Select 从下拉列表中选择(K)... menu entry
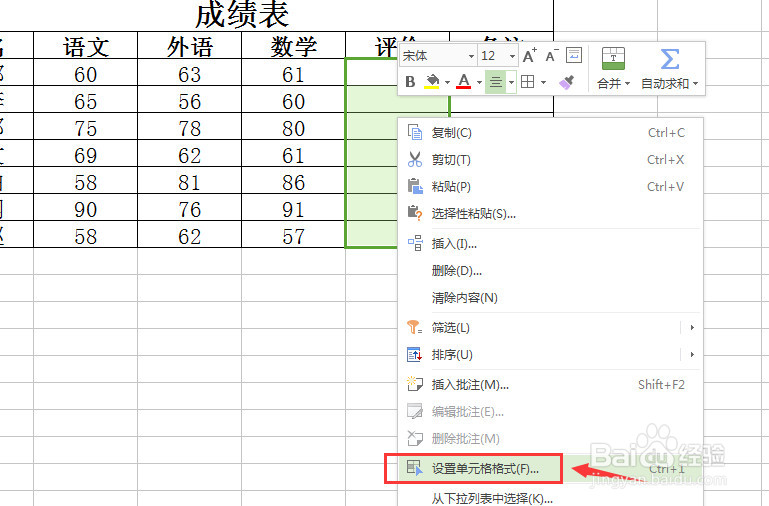The height and width of the screenshot is (506, 769). pos(550,497)
